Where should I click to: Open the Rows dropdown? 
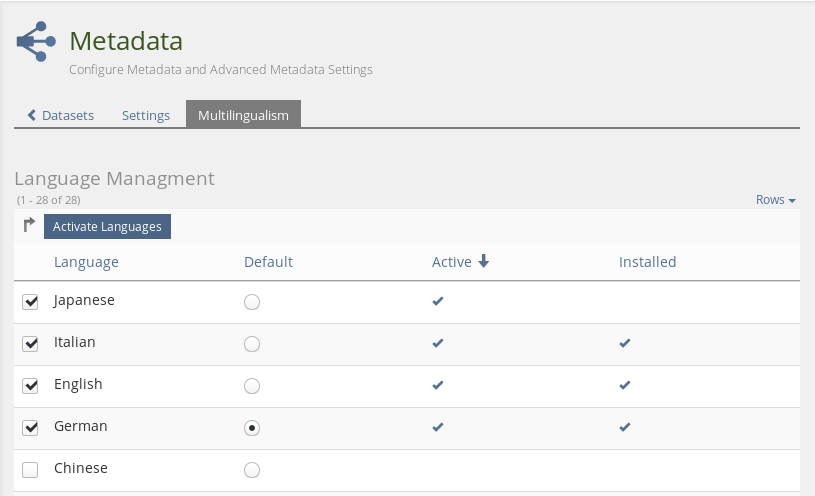point(775,200)
